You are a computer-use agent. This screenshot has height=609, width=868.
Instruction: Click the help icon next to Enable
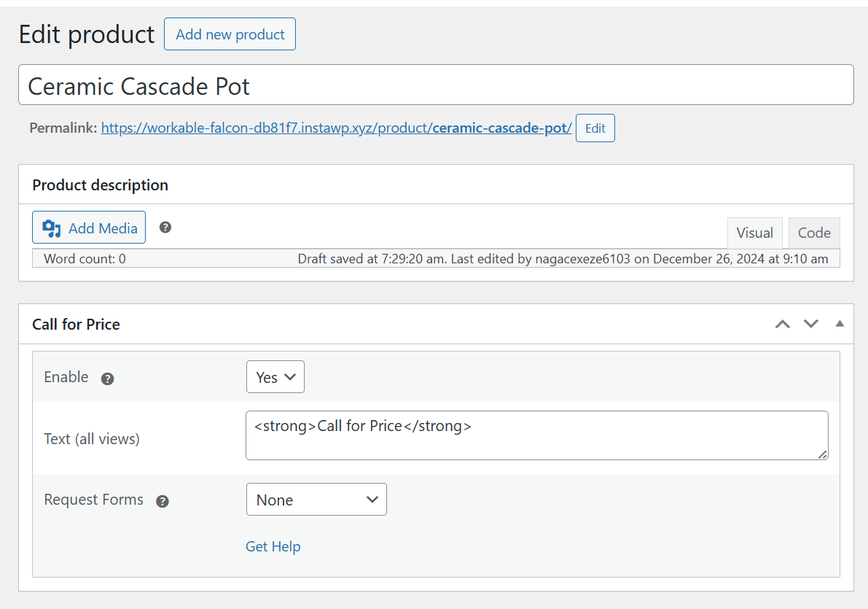point(107,379)
